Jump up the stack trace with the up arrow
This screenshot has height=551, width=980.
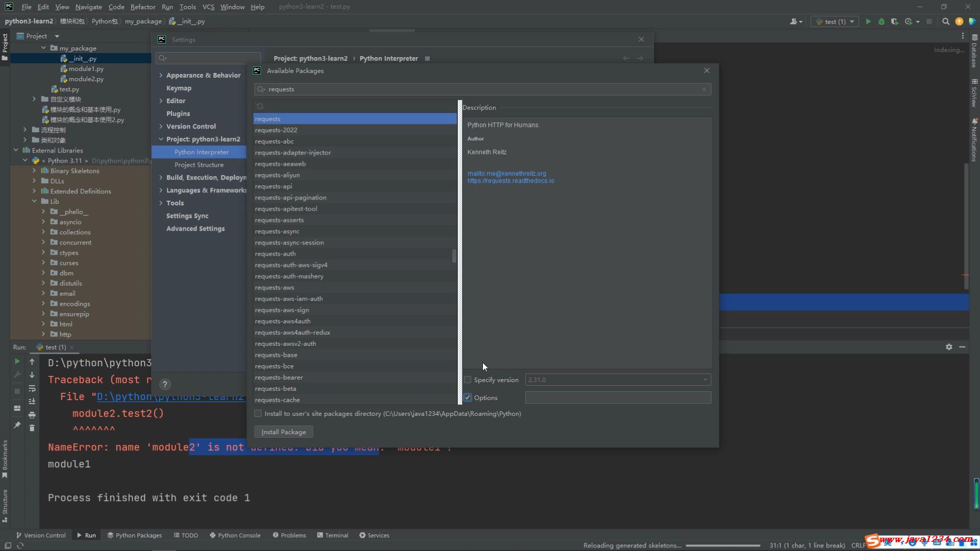(32, 361)
